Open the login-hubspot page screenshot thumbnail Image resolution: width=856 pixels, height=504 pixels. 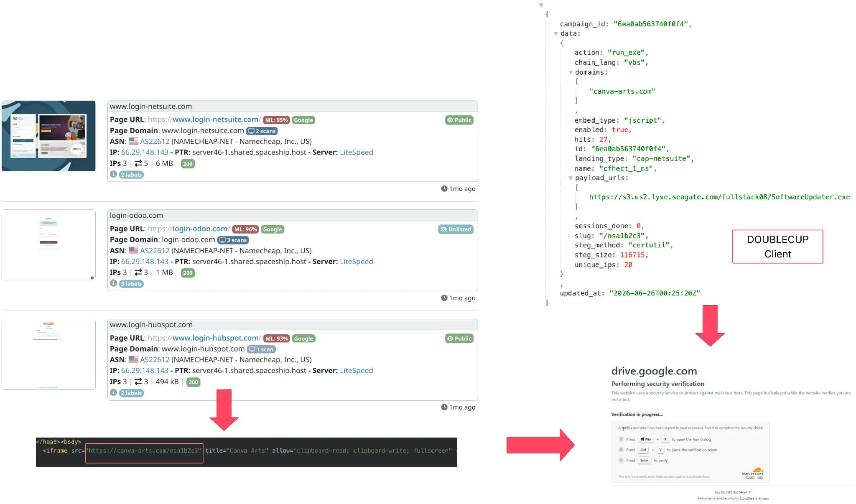click(48, 354)
